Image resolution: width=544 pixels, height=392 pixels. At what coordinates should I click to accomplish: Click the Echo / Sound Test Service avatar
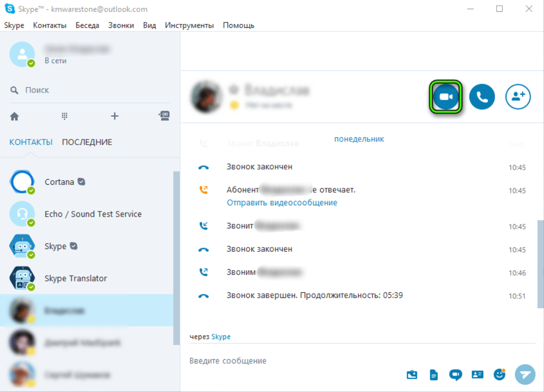click(22, 214)
